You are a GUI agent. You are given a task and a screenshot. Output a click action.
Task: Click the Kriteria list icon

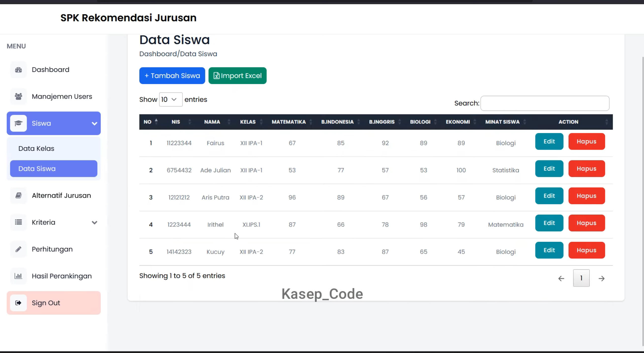pyautogui.click(x=18, y=222)
